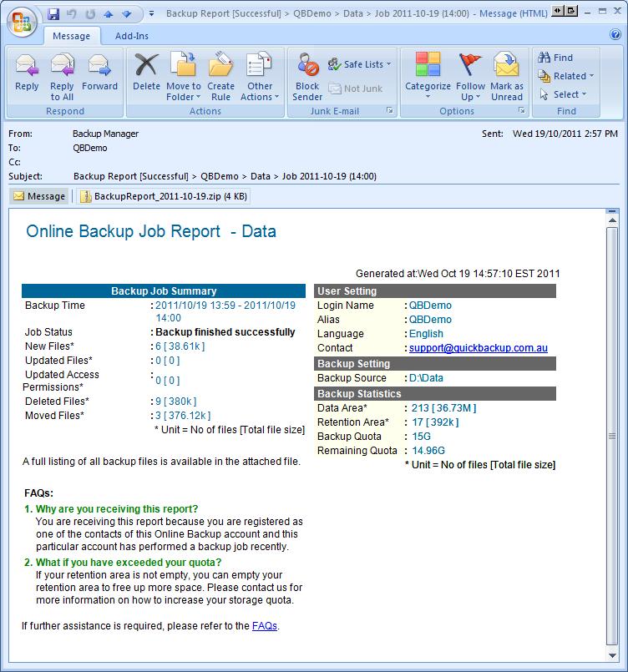Delete the message

(146, 73)
